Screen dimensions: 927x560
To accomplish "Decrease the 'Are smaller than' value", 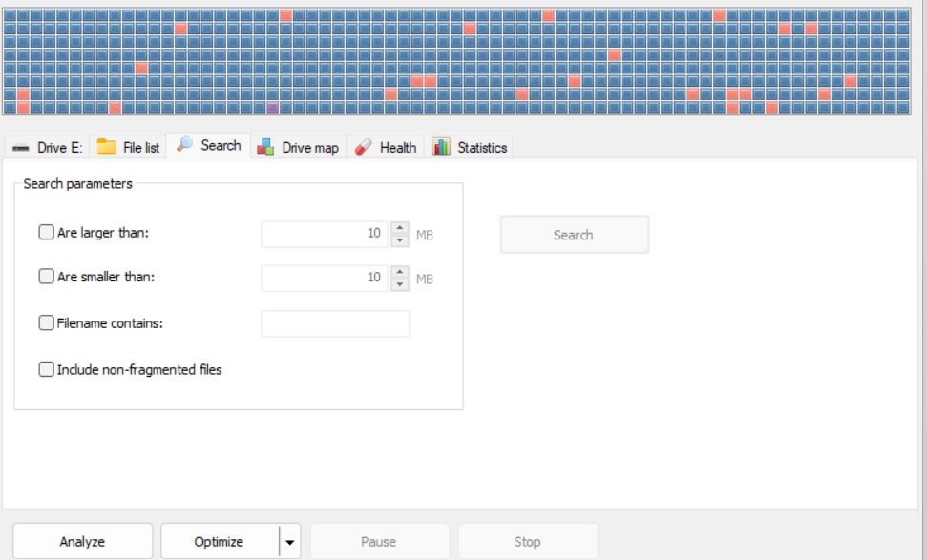I will click(400, 284).
